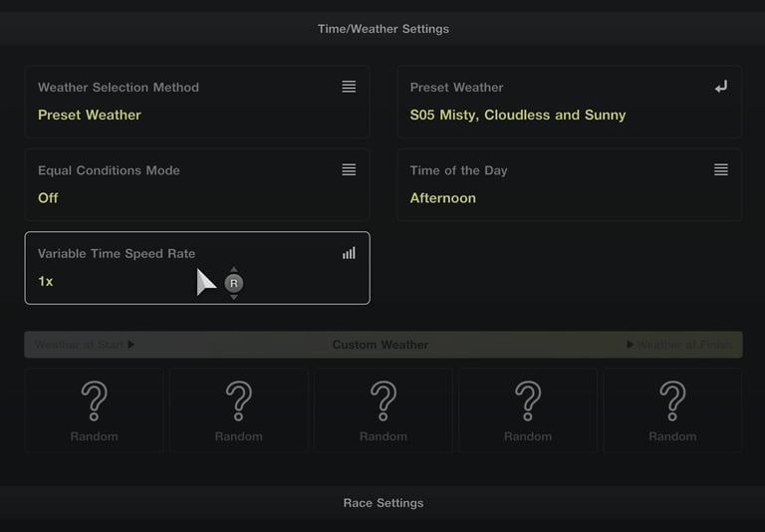Click the Custom Weather bar label
The height and width of the screenshot is (532, 765).
click(x=381, y=345)
